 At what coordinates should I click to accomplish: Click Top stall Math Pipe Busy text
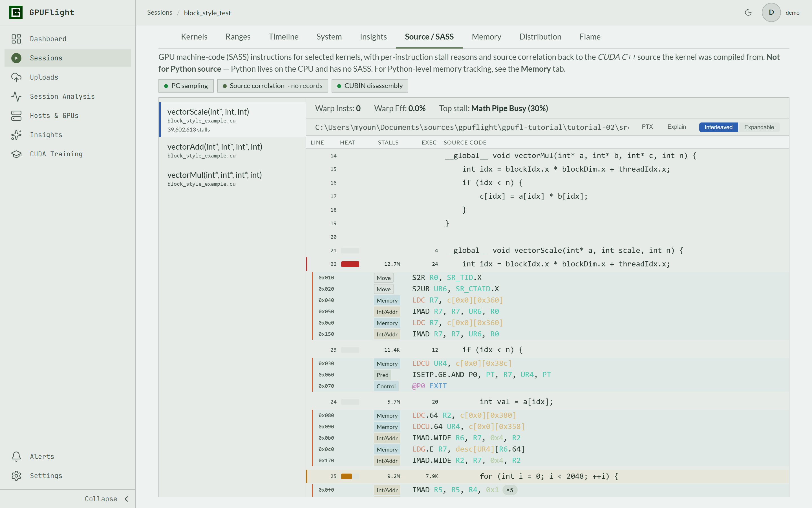tap(493, 108)
